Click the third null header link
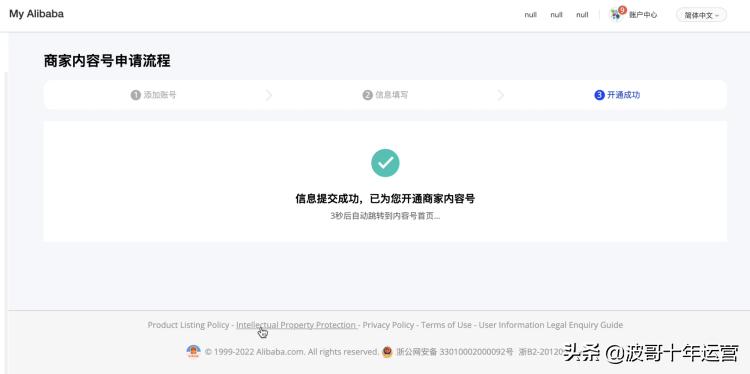The image size is (750, 374). 582,15
